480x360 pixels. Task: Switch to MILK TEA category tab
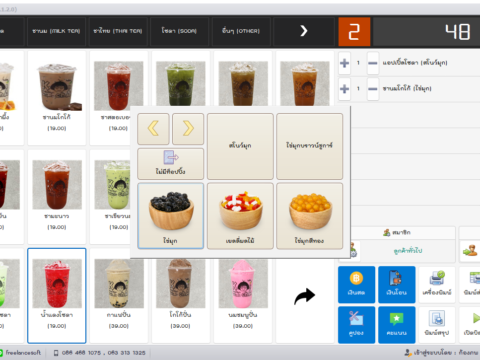pos(56,31)
